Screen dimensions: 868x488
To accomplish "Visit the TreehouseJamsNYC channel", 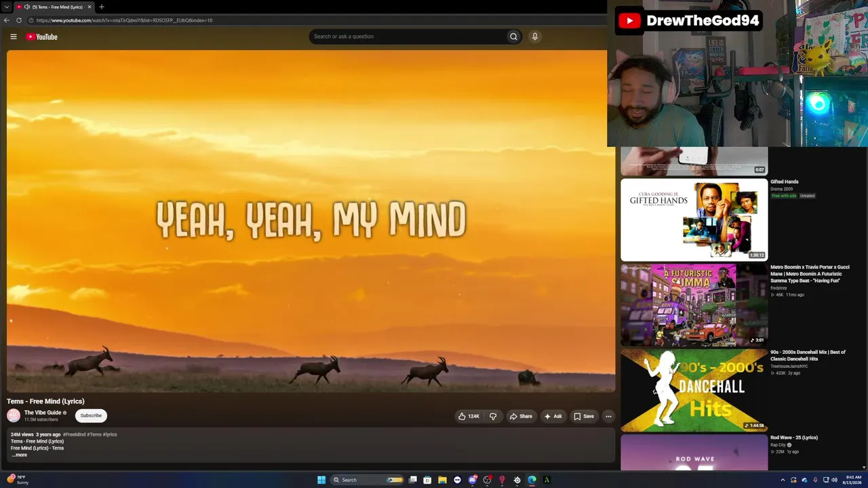I will pos(789,367).
